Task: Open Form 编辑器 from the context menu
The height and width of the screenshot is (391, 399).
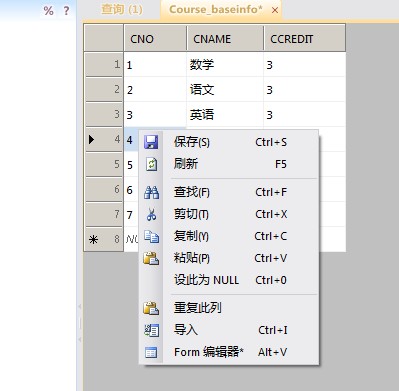Action: click(229, 352)
